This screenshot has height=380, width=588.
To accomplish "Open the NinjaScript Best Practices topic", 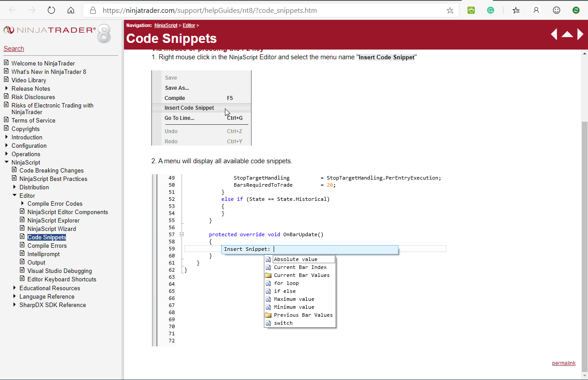I will [x=53, y=179].
